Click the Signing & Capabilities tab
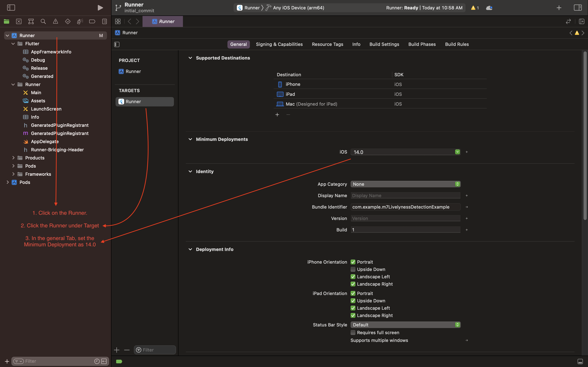Viewport: 588px width, 367px height. tap(279, 44)
